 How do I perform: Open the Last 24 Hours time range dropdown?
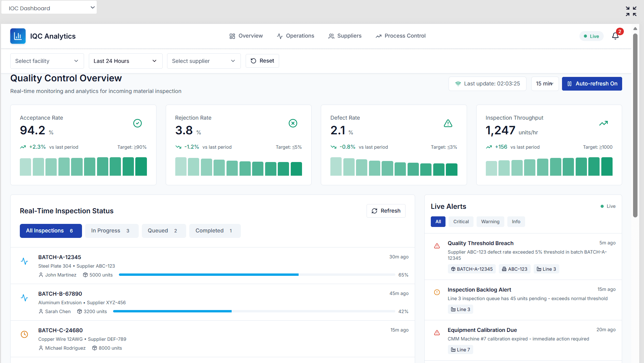(125, 61)
